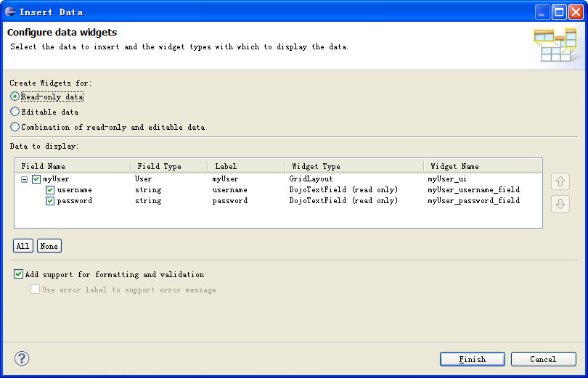Click the Eclipse icon in title bar
This screenshot has width=588, height=378.
(x=10, y=12)
